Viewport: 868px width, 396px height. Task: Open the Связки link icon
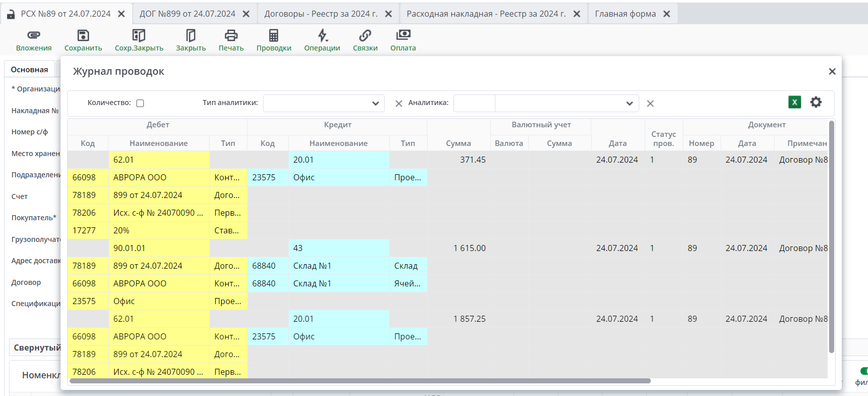365,35
